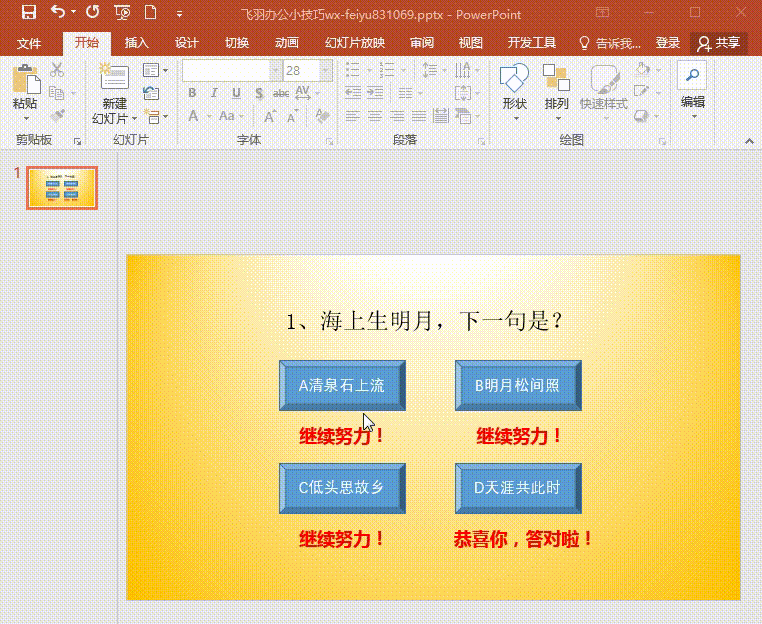Click the Decrease Font Size icon
This screenshot has height=624, width=762.
(x=292, y=117)
